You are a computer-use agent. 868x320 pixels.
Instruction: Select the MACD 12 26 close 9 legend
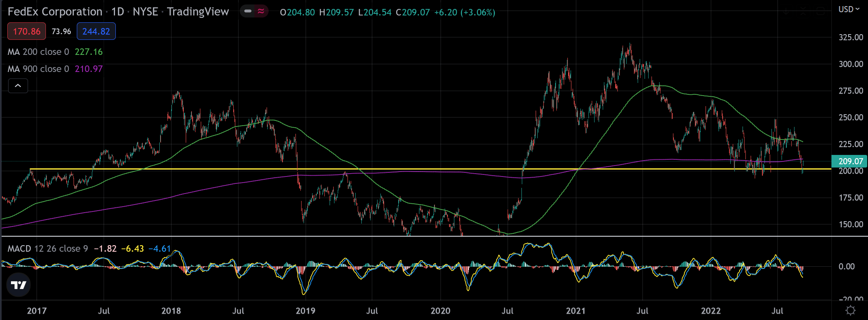click(x=48, y=248)
